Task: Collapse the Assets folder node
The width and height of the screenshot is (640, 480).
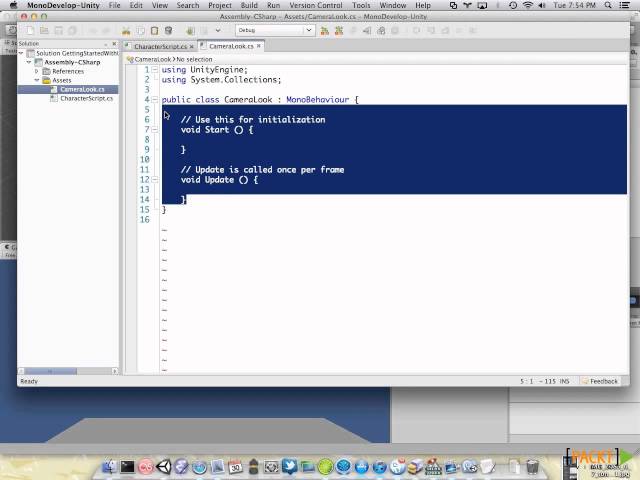Action: pyautogui.click(x=37, y=80)
